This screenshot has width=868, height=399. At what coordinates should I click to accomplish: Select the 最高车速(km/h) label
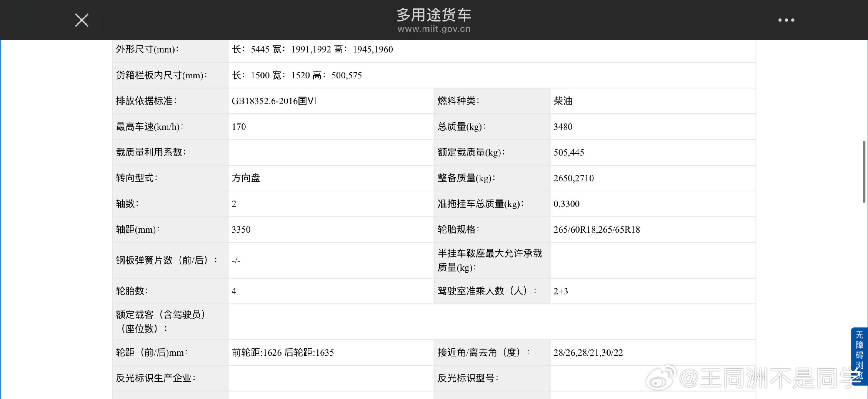[x=149, y=127]
